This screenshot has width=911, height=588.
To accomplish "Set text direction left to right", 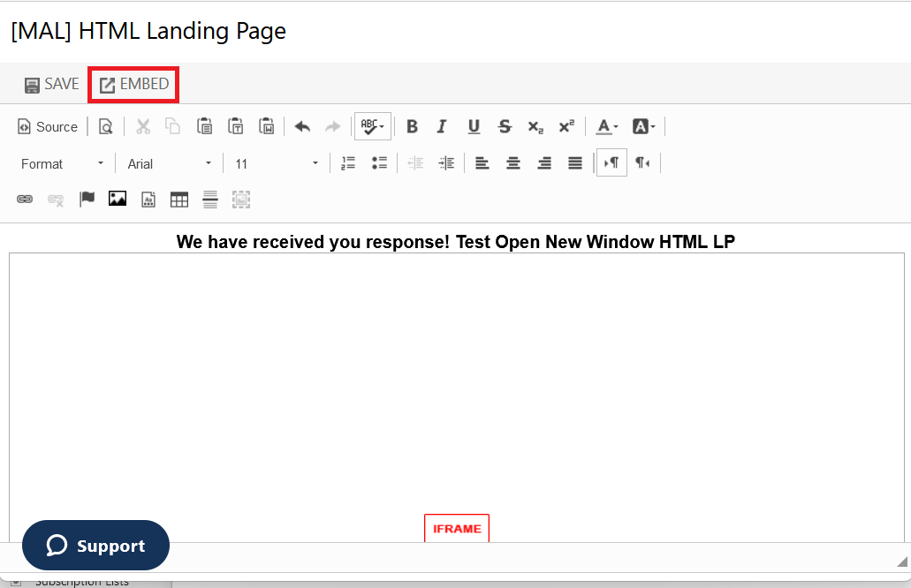I will tap(611, 163).
